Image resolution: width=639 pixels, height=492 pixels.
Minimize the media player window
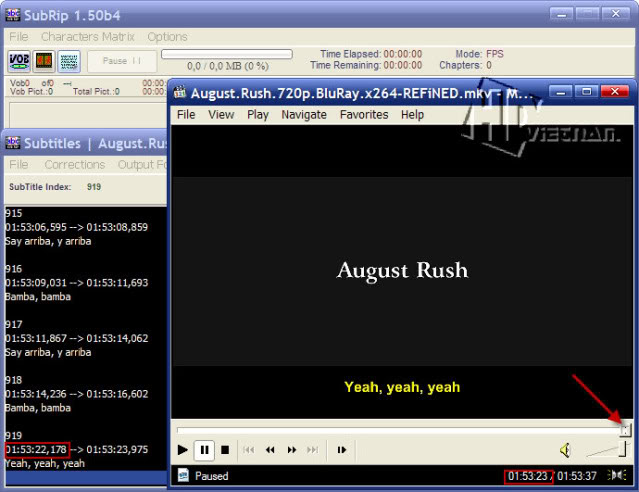[561, 92]
